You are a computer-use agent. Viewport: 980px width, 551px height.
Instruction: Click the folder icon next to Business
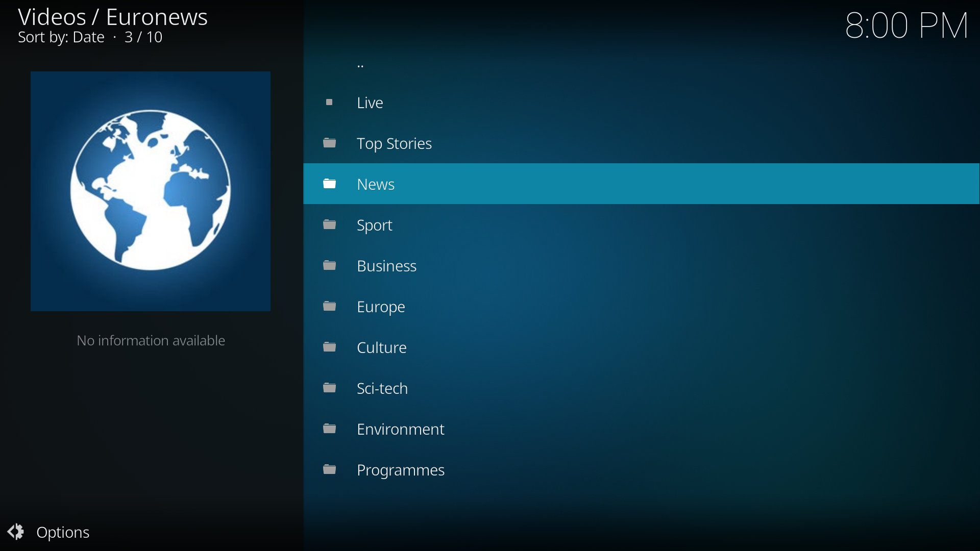330,266
